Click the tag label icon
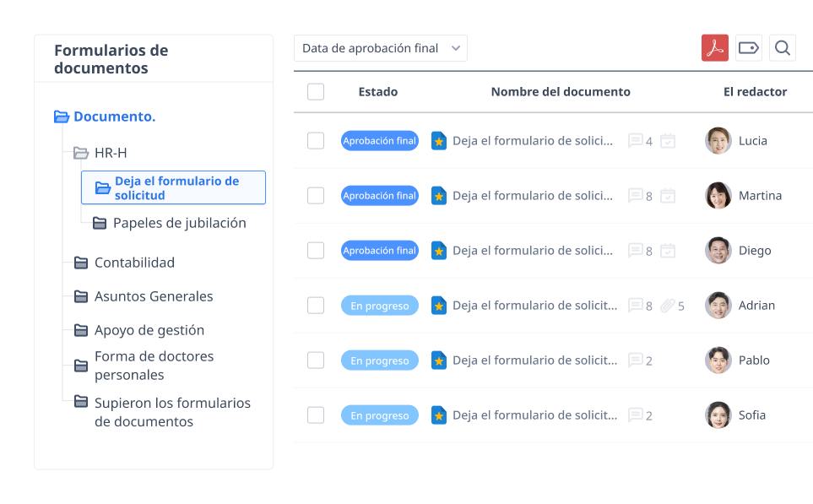 click(748, 48)
